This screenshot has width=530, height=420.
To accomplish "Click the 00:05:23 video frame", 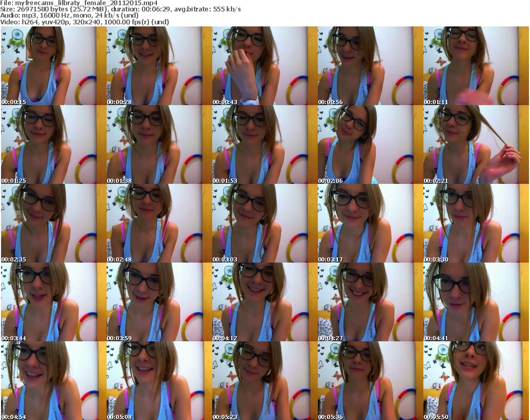I will (x=264, y=381).
